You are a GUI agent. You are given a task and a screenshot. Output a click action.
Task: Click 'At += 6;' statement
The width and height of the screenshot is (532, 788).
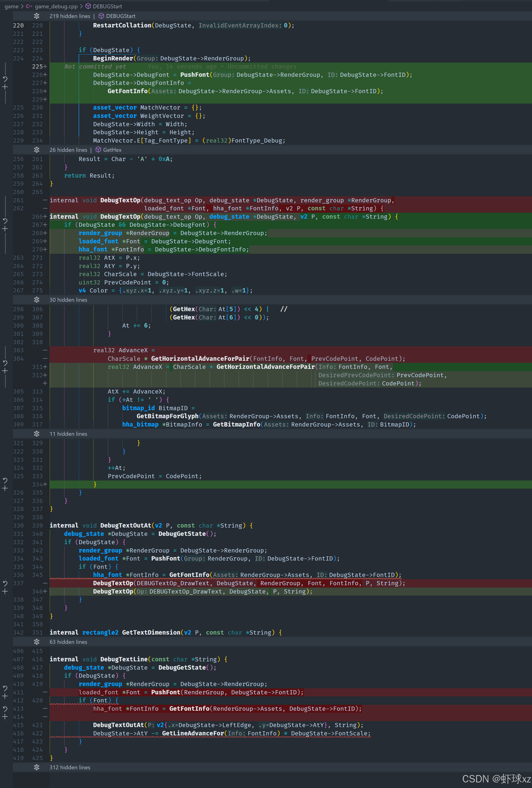point(136,325)
